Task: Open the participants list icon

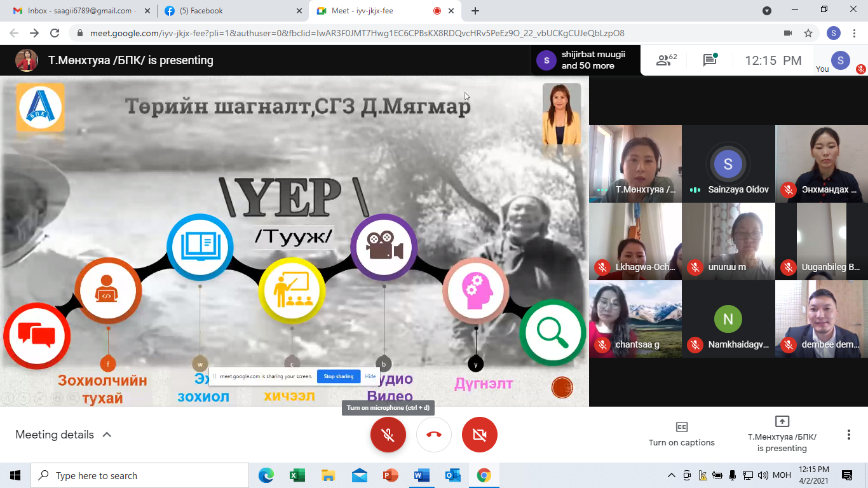Action: coord(666,60)
